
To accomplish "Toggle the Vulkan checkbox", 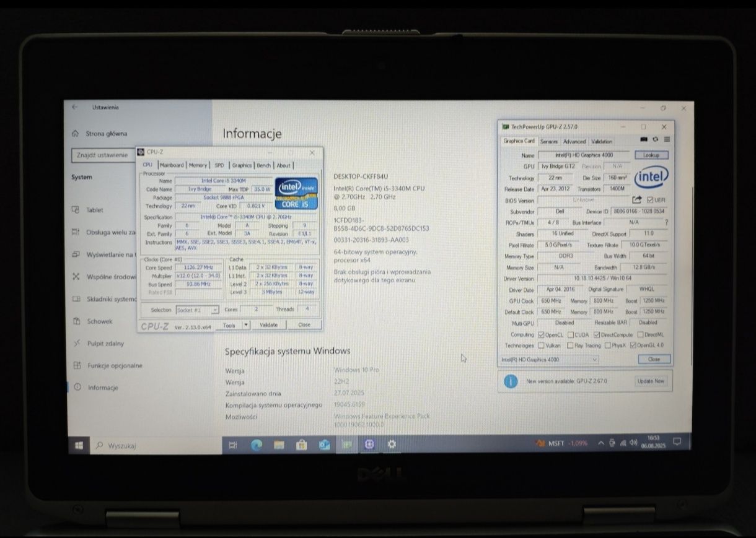I will pos(542,345).
